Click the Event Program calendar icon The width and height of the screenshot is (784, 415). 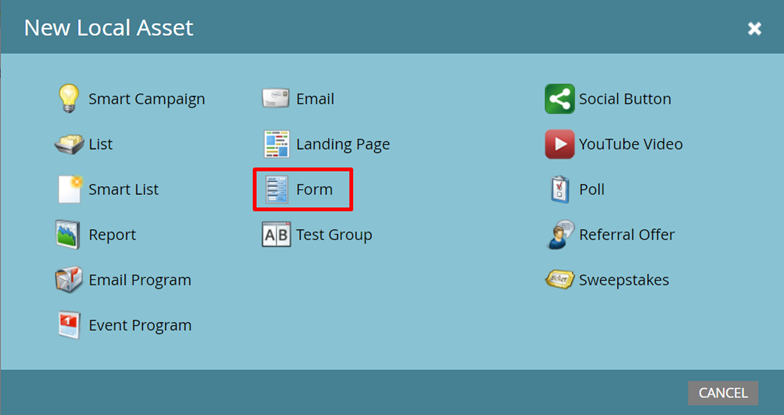68,325
